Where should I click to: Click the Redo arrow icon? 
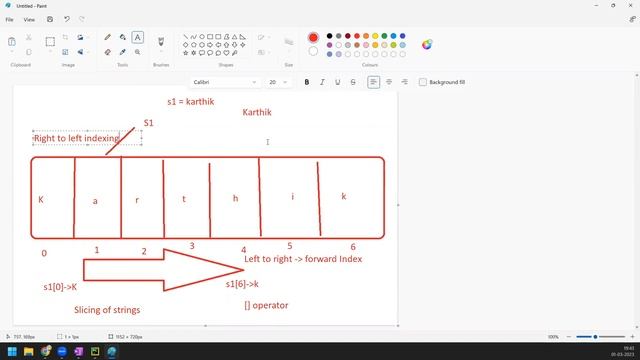point(82,19)
